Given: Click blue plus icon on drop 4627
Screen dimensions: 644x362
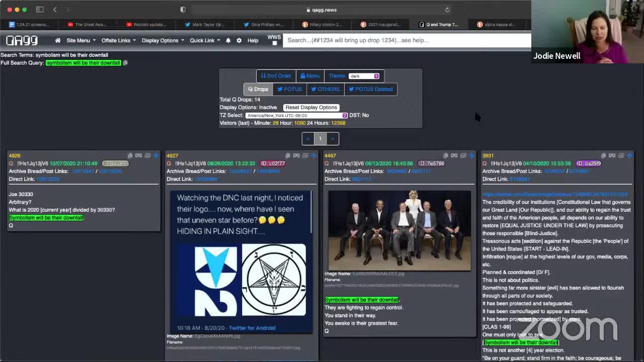Looking at the screenshot, I should click(314, 155).
